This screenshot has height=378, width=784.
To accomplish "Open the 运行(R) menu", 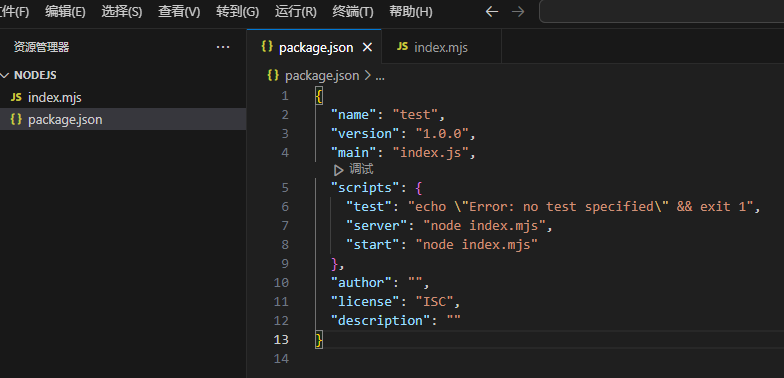I will [x=296, y=12].
